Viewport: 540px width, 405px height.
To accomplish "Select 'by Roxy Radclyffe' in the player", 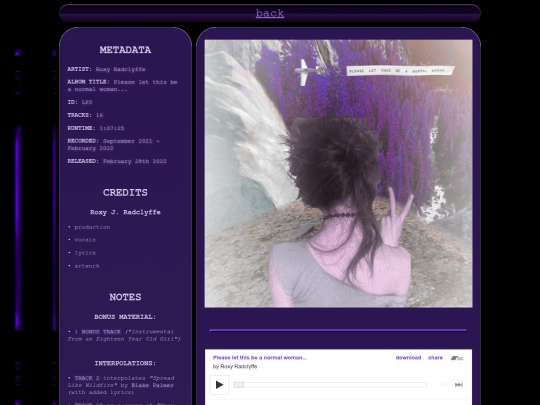I will point(235,366).
